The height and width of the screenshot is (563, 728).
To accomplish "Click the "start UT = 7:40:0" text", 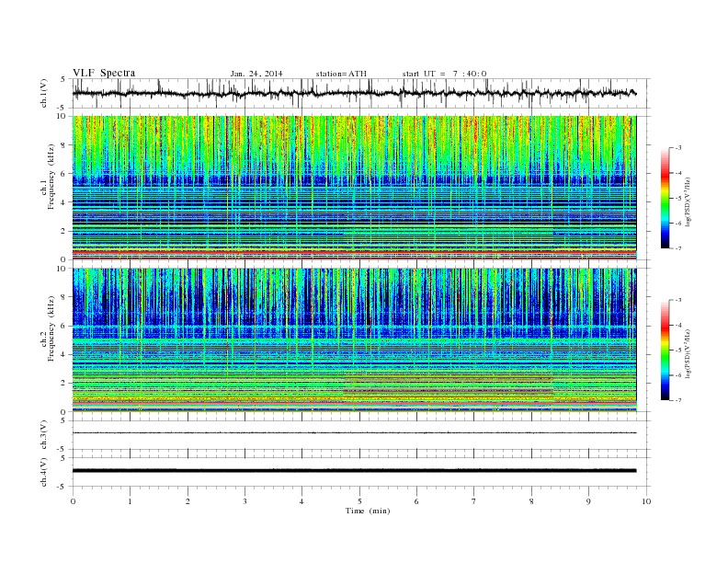I will 444,74.
